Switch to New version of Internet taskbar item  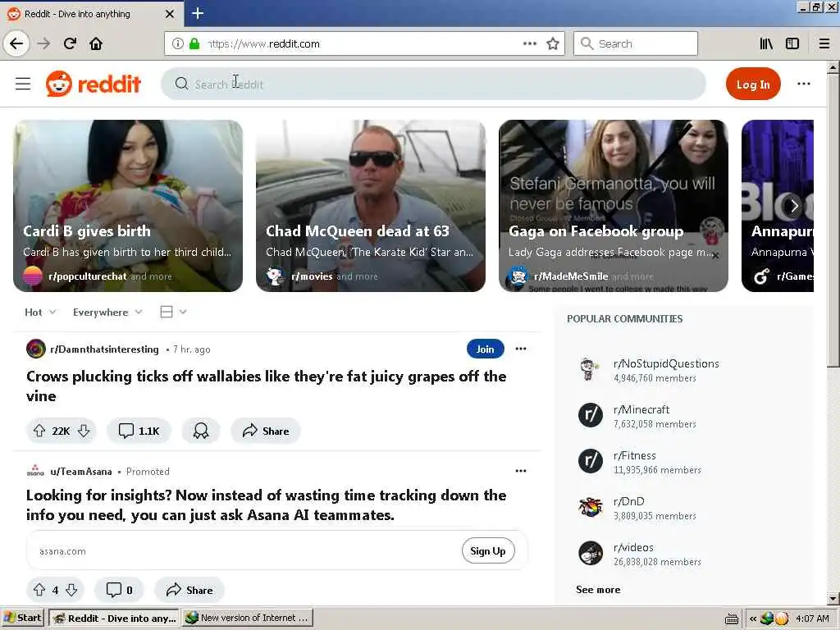pyautogui.click(x=247, y=618)
